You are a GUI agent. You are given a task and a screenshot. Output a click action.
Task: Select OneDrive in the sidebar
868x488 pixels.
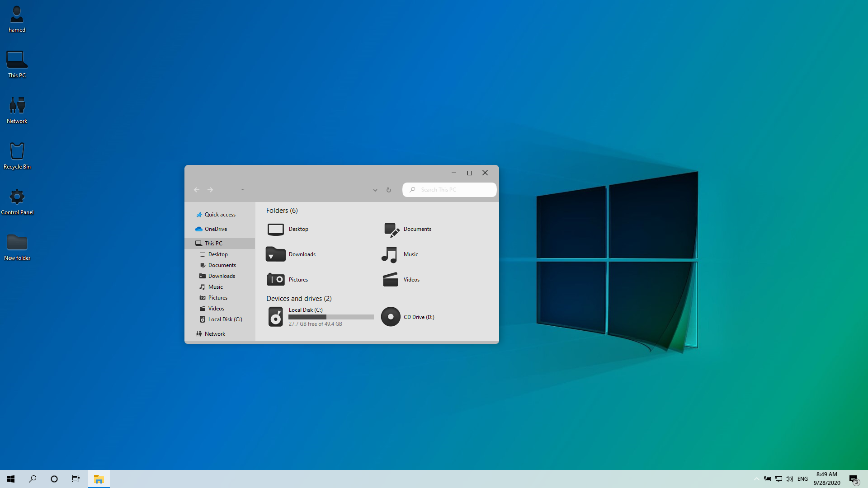216,229
